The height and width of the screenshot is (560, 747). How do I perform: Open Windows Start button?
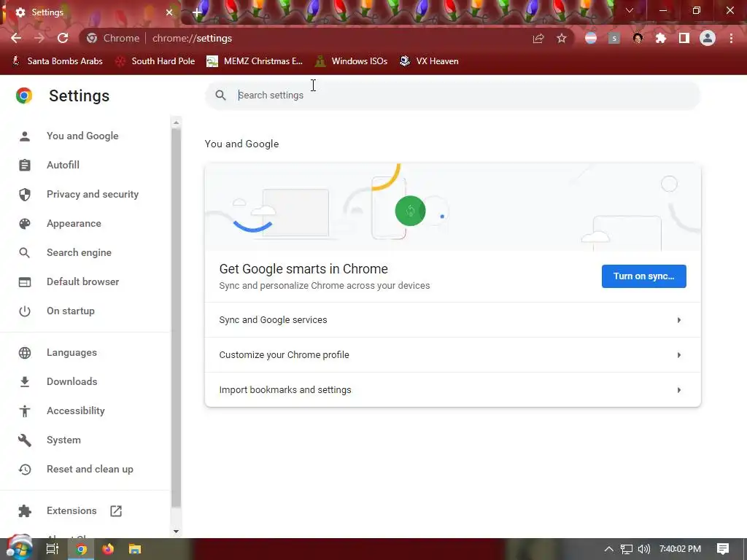19,549
